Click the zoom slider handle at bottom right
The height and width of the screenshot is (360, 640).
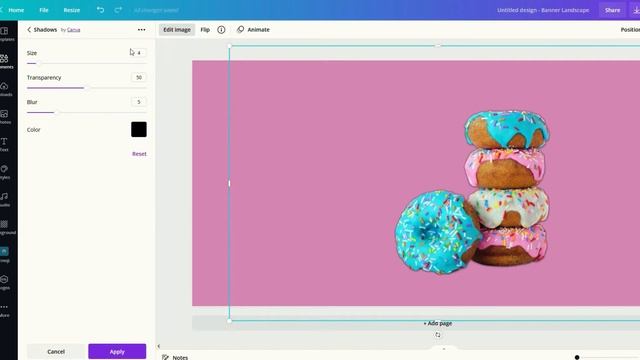pos(577,357)
